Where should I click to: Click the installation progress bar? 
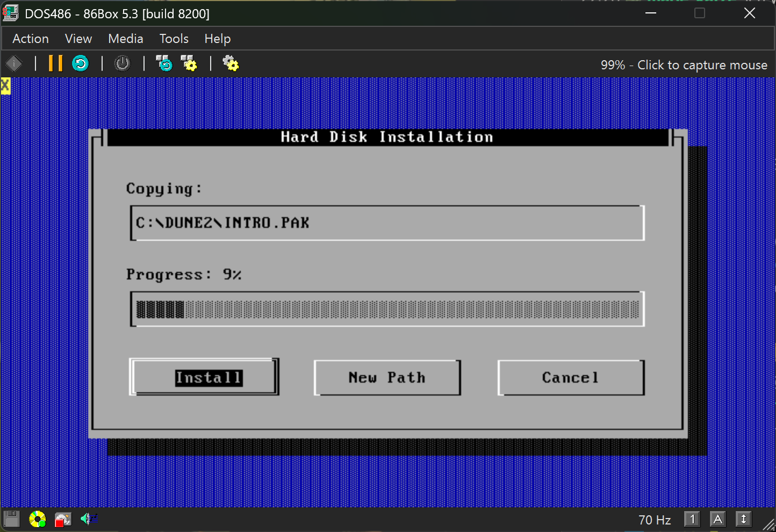(387, 309)
